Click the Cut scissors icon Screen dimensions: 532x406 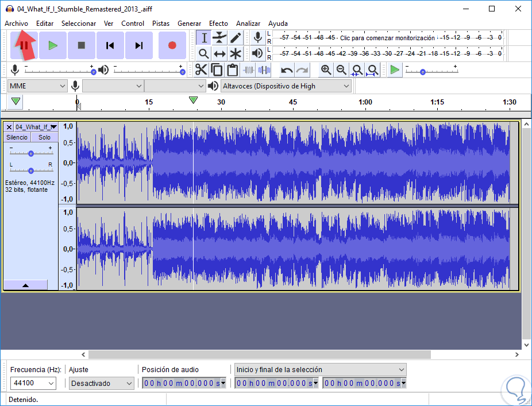pos(201,70)
